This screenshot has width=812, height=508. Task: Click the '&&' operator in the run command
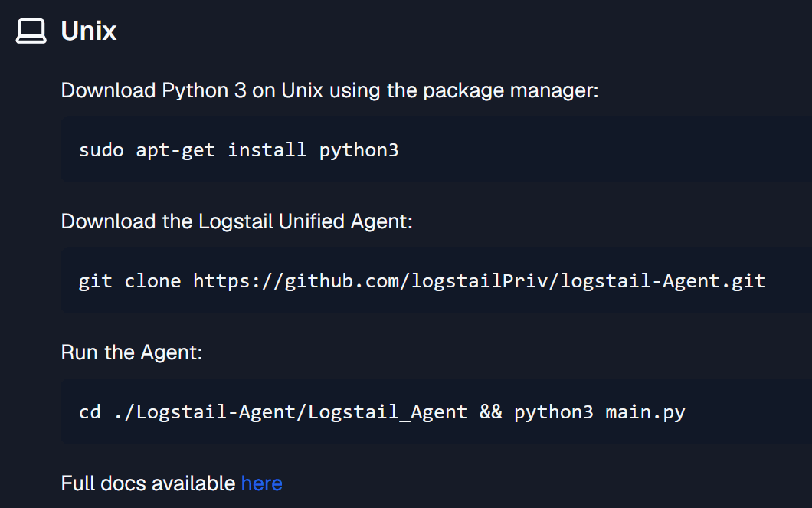(x=490, y=411)
